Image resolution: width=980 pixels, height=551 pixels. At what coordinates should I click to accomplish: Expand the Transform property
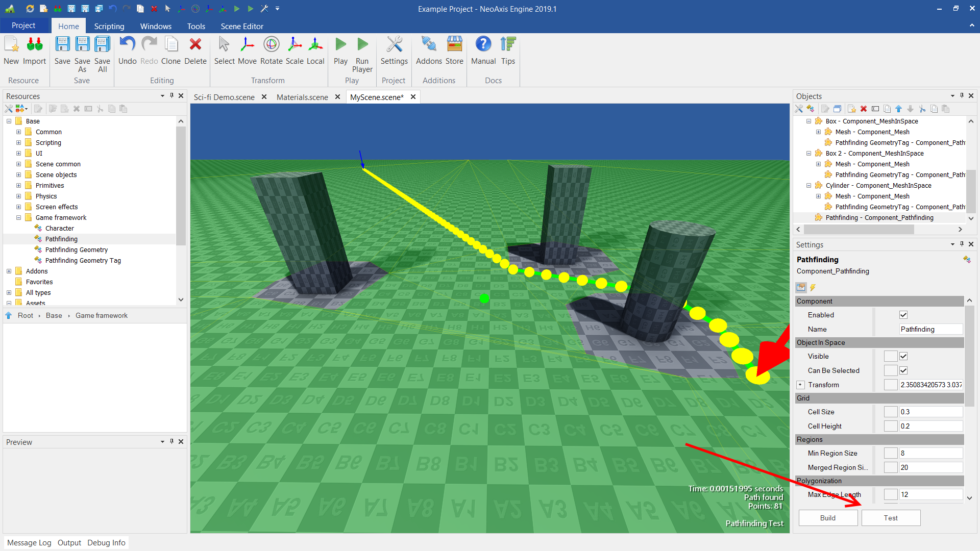click(800, 385)
